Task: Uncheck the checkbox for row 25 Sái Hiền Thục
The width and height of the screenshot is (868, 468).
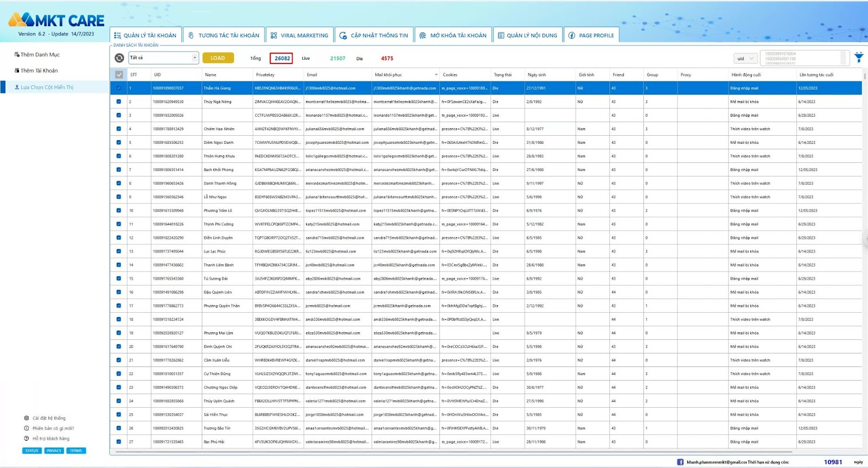Action: tap(119, 414)
